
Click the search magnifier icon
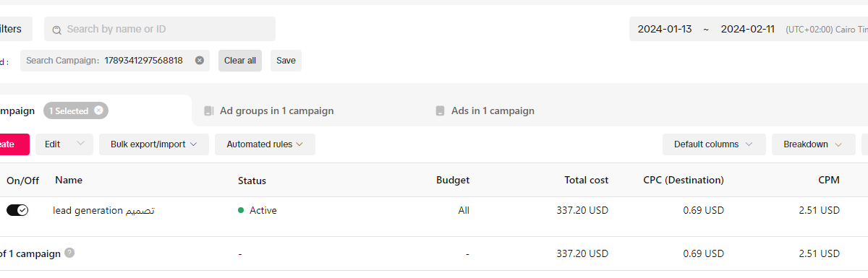[x=57, y=30]
